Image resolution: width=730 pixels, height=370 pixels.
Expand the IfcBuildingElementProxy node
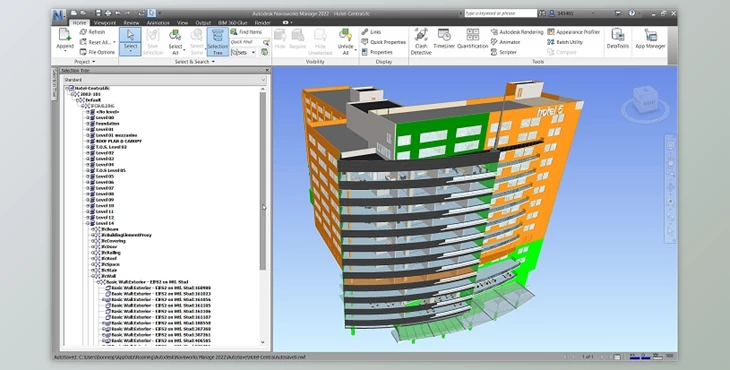pos(93,235)
